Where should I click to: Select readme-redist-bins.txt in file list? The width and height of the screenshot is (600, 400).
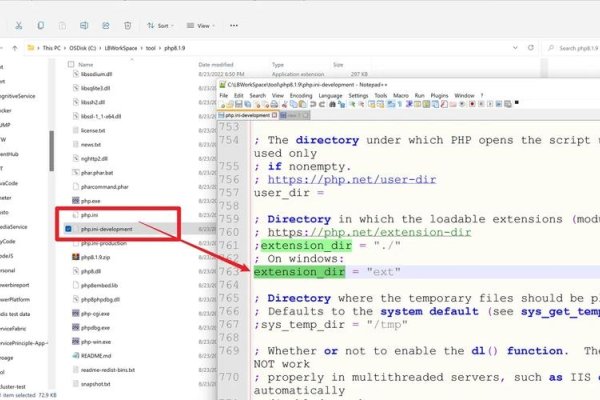[x=108, y=370]
